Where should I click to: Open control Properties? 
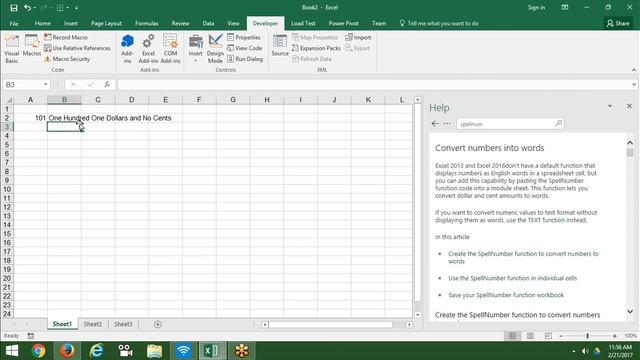coord(244,37)
